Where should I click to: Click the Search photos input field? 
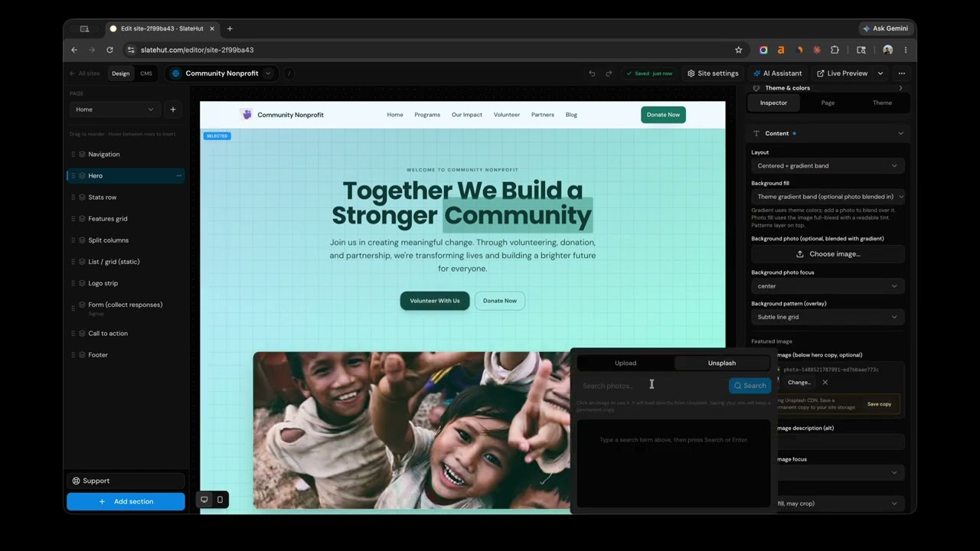(652, 386)
